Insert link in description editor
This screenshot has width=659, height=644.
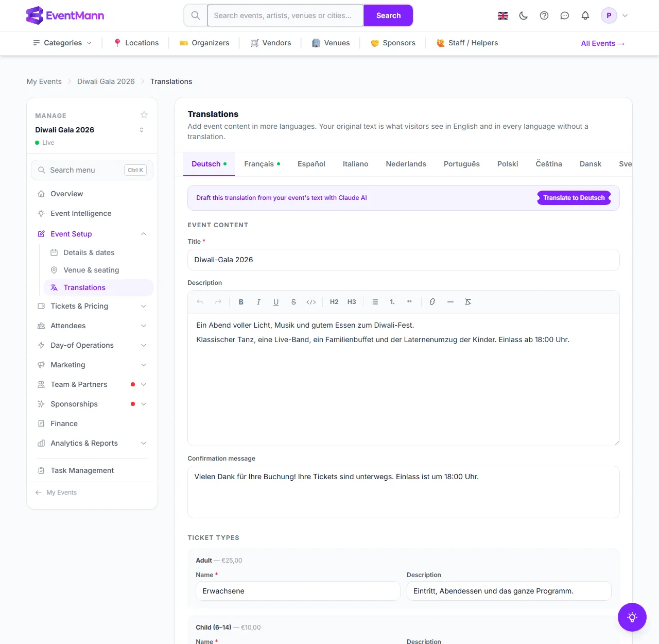tap(432, 302)
